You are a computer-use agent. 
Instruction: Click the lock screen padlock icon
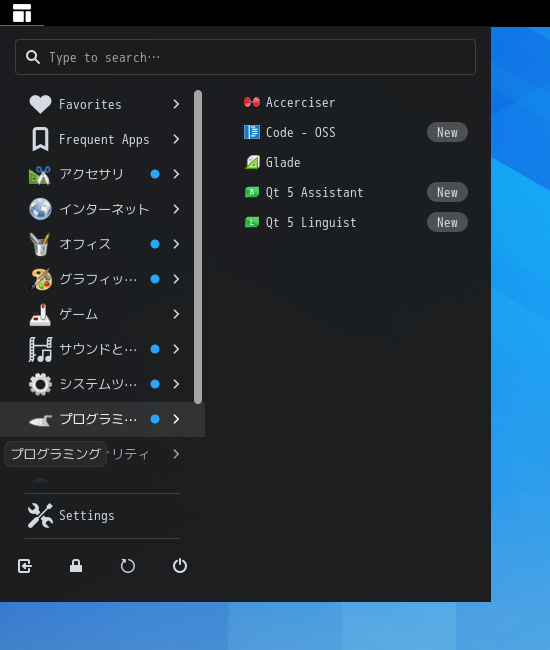(76, 566)
